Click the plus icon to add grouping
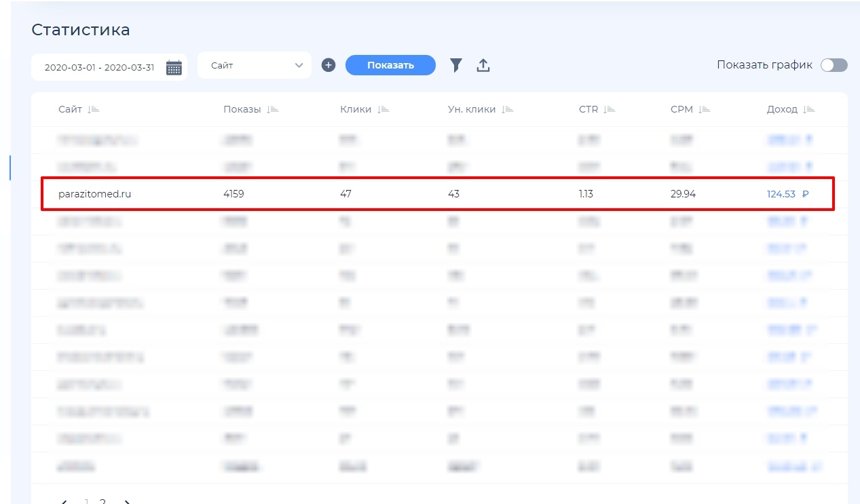Viewport: 860px width, 504px height. pos(329,65)
